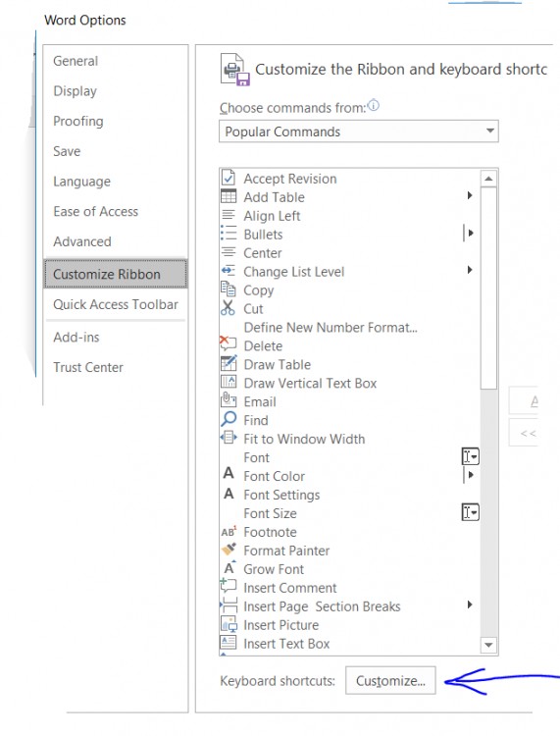The image size is (560, 736).
Task: Click the command list scrollbar down arrow
Action: 488,645
